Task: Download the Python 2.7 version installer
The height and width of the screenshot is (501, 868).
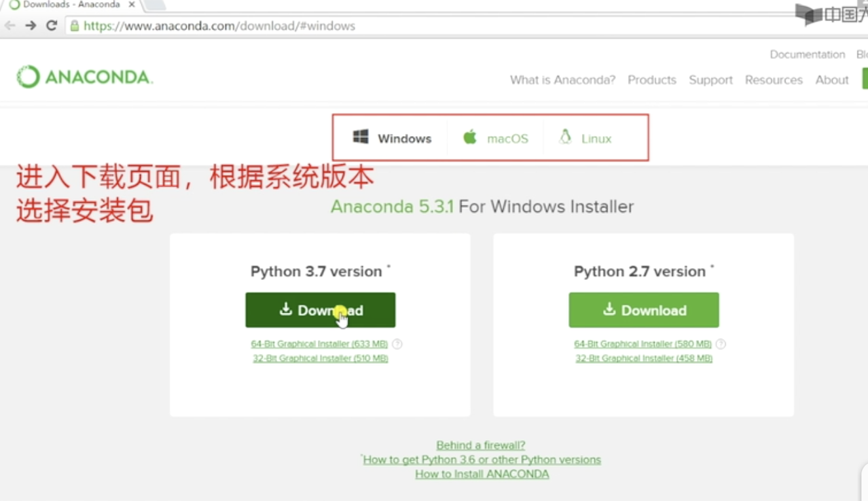Action: 643,310
